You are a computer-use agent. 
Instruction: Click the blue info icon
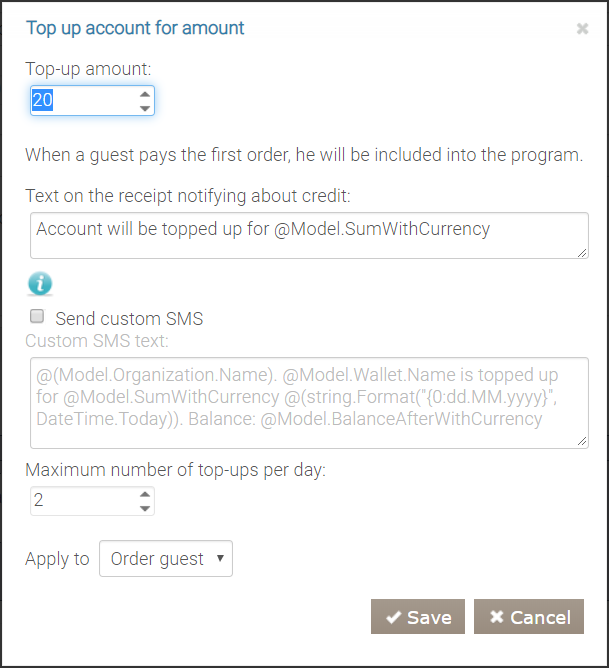(x=40, y=284)
